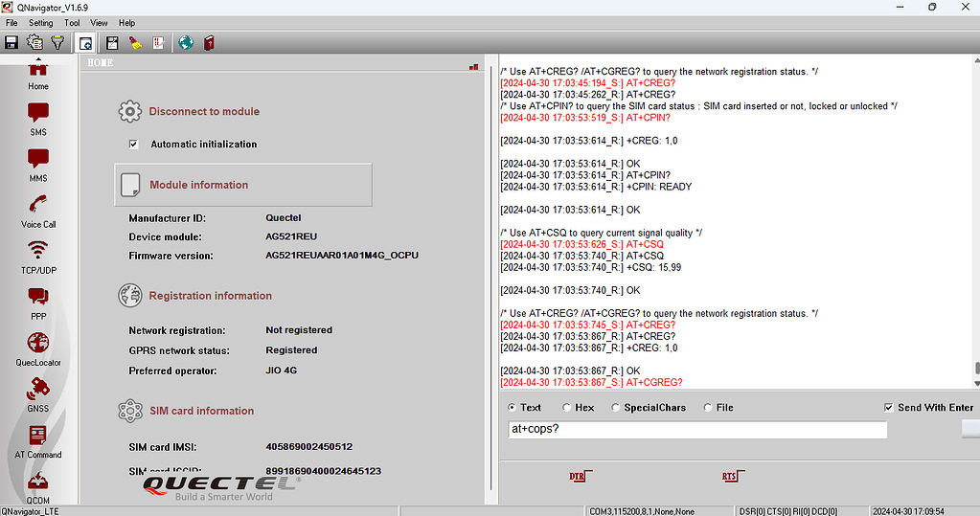The image size is (980, 516).
Task: Click ICCID value 89918690400024645123
Action: (323, 471)
